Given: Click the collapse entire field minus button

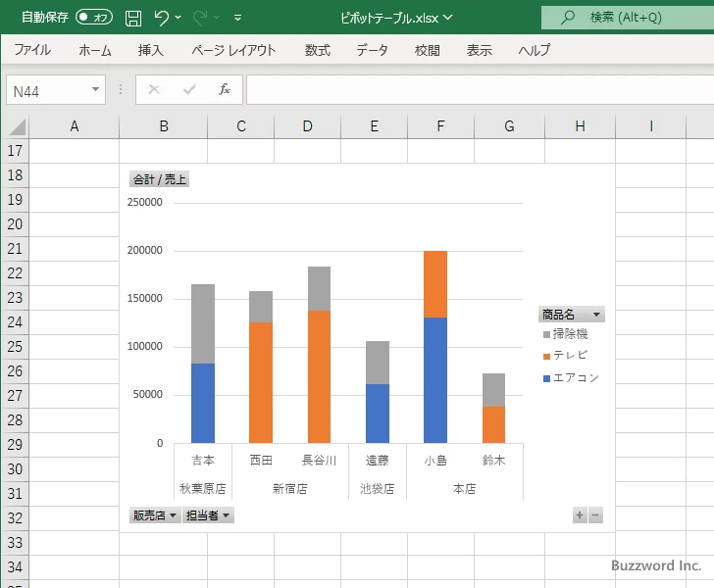Looking at the screenshot, I should click(595, 515).
